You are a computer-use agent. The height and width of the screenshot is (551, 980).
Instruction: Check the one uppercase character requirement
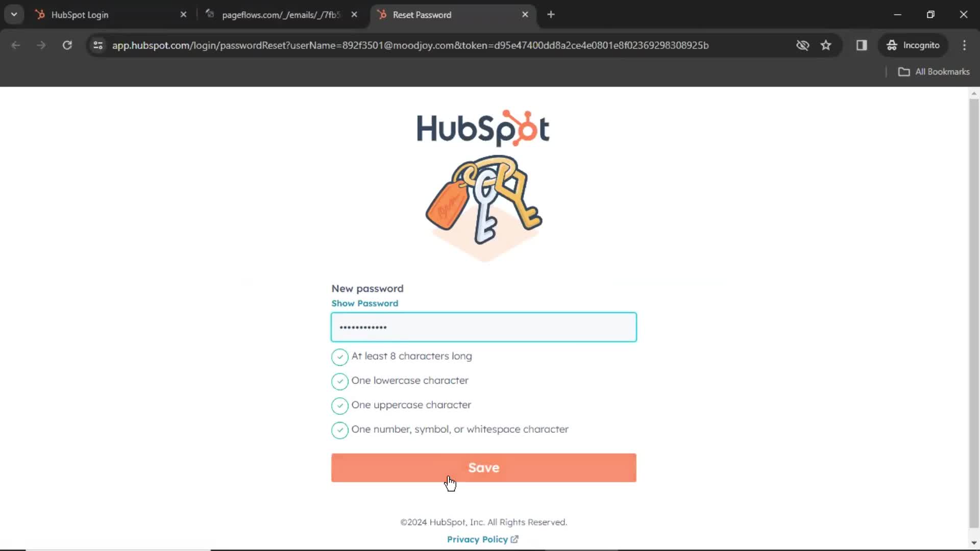(340, 405)
